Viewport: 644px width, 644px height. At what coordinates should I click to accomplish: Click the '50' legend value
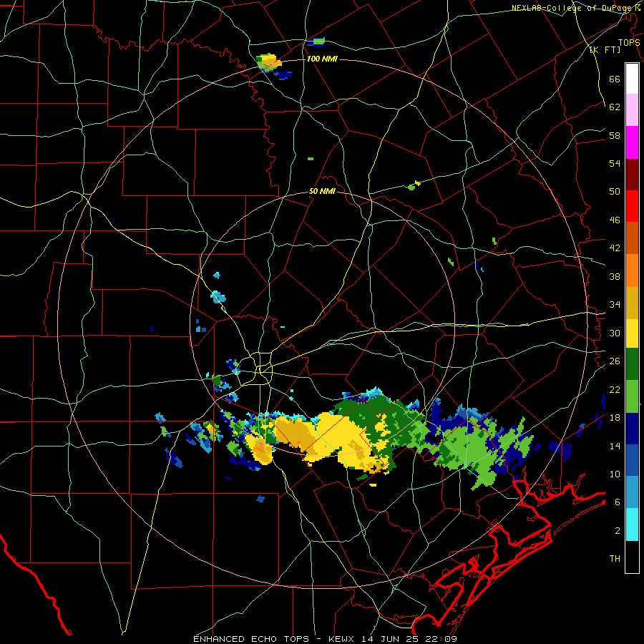tap(615, 191)
